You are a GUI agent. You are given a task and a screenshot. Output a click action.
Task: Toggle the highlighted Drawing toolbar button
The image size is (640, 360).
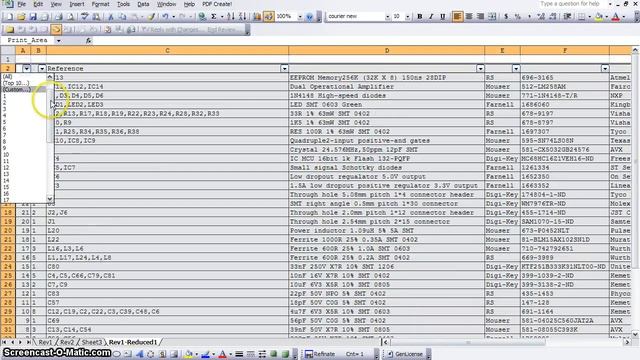[x=269, y=17]
